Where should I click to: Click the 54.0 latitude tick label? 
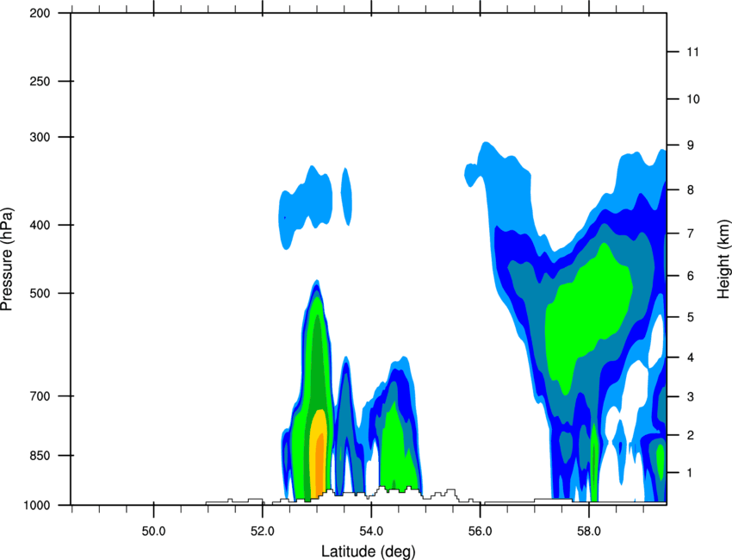[371, 532]
